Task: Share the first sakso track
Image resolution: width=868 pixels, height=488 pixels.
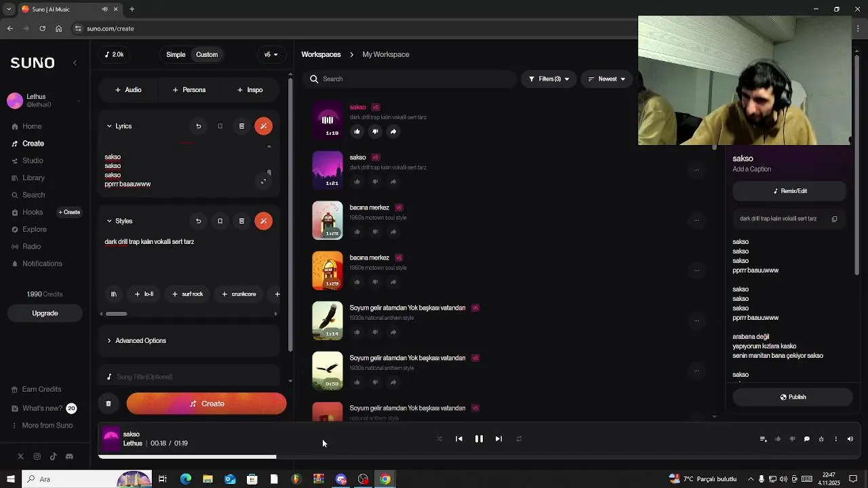Action: coord(393,131)
